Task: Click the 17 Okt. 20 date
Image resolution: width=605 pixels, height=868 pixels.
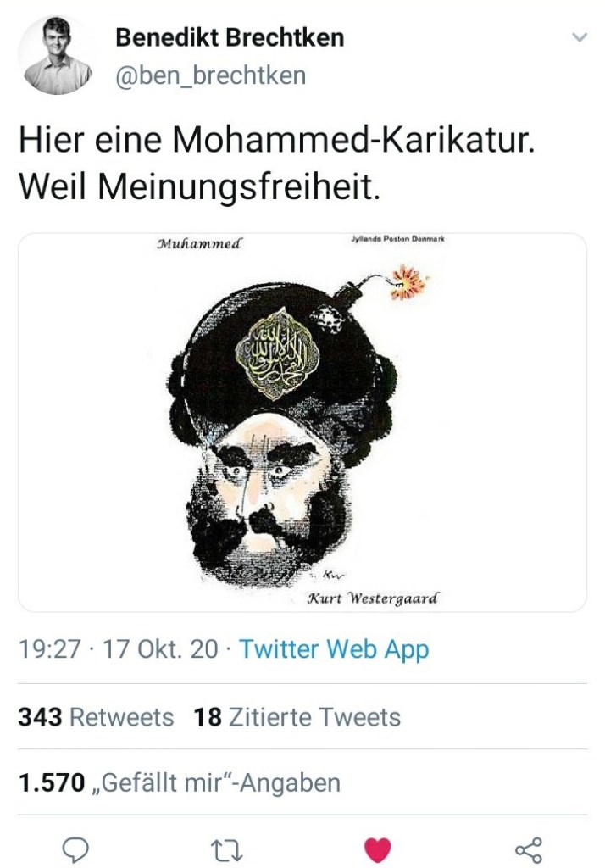Action: pyautogui.click(x=160, y=648)
